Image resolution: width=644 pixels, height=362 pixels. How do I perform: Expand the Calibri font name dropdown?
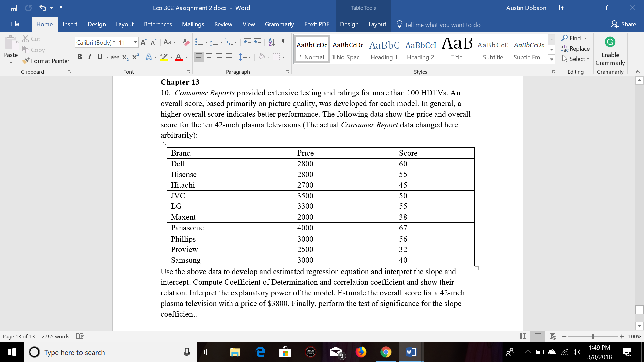pyautogui.click(x=114, y=42)
